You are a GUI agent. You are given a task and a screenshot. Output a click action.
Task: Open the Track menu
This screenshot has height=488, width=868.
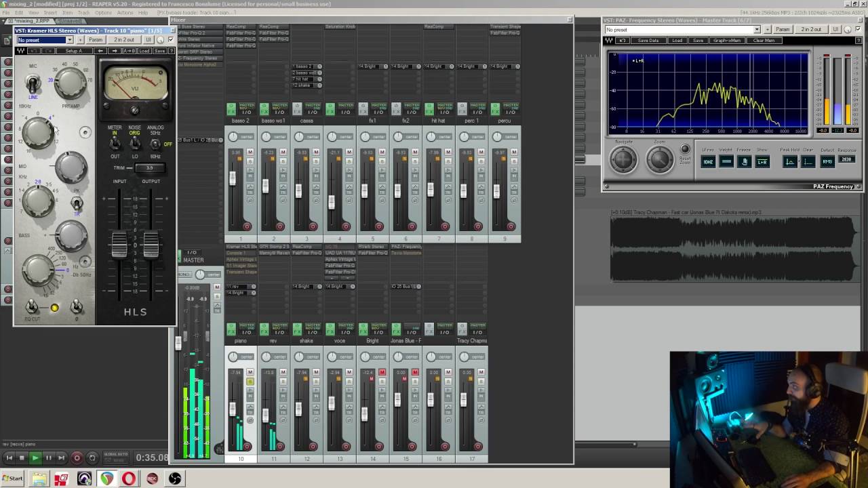[x=83, y=13]
